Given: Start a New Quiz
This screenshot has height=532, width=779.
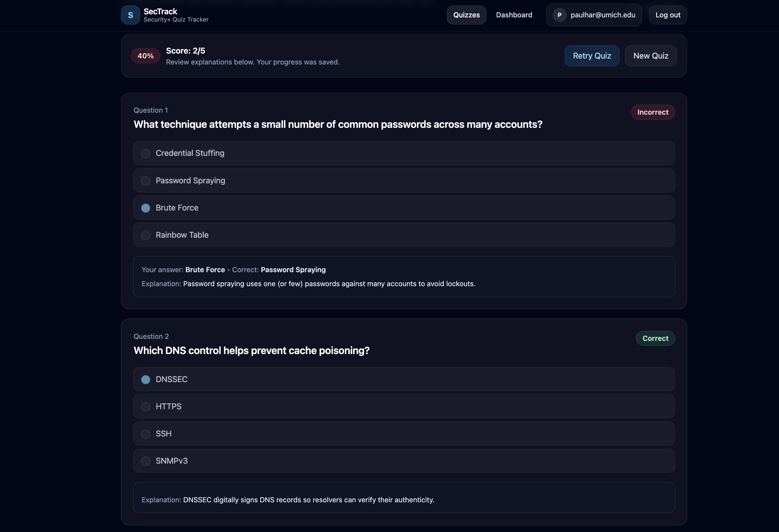Looking at the screenshot, I should [651, 55].
